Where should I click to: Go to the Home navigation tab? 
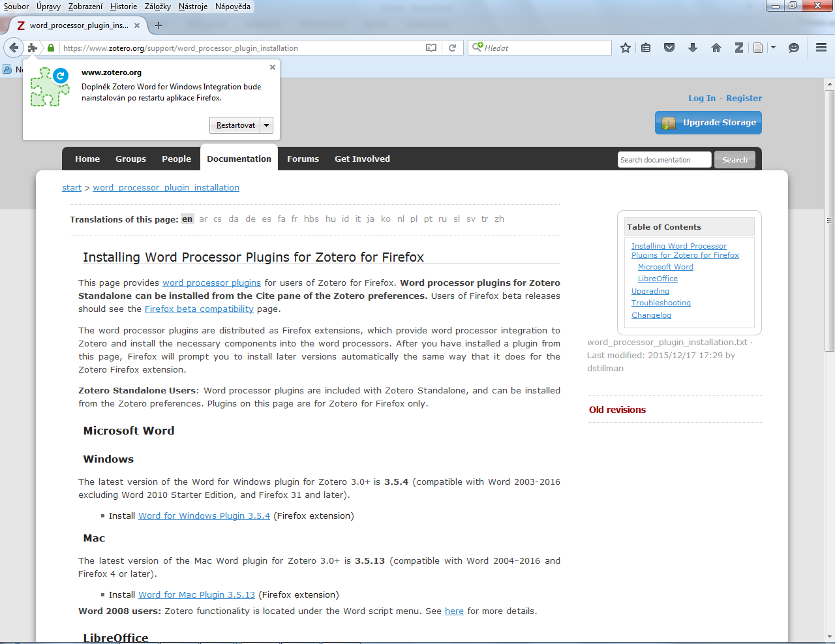tap(87, 159)
